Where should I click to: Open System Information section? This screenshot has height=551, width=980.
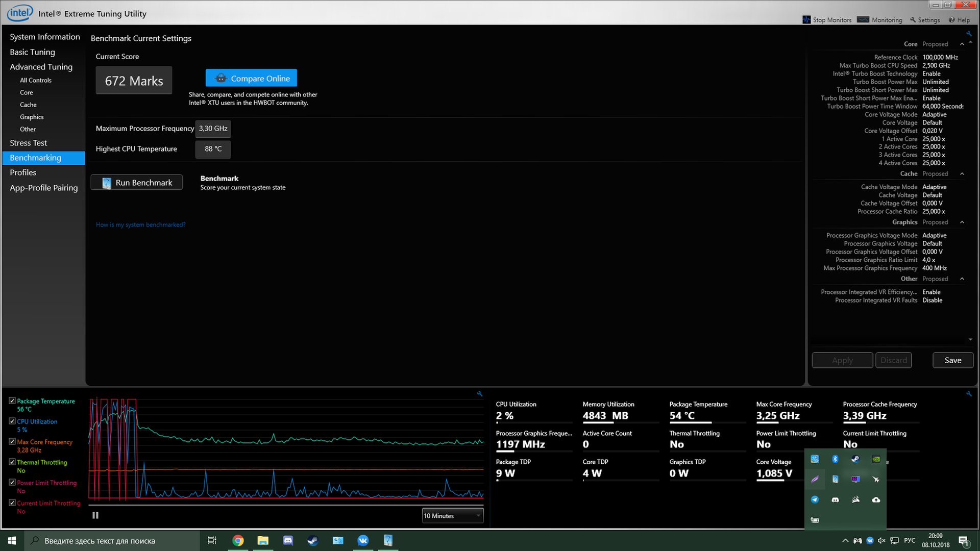coord(45,37)
